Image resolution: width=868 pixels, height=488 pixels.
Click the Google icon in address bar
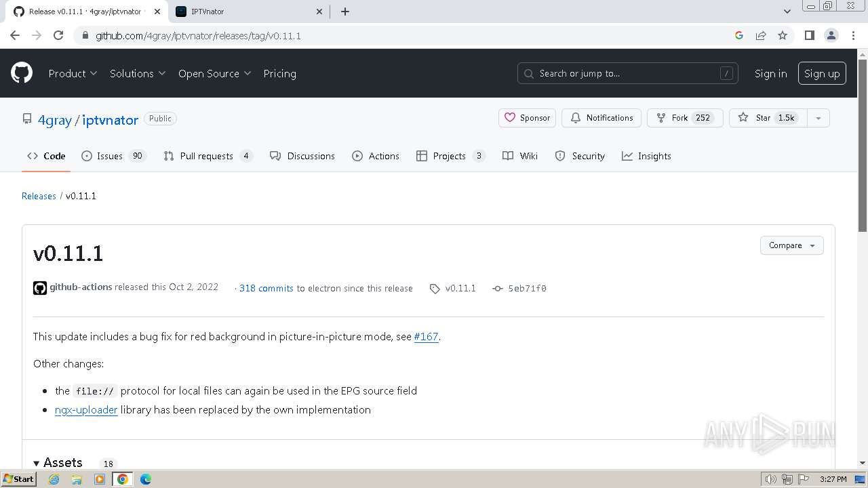click(739, 35)
